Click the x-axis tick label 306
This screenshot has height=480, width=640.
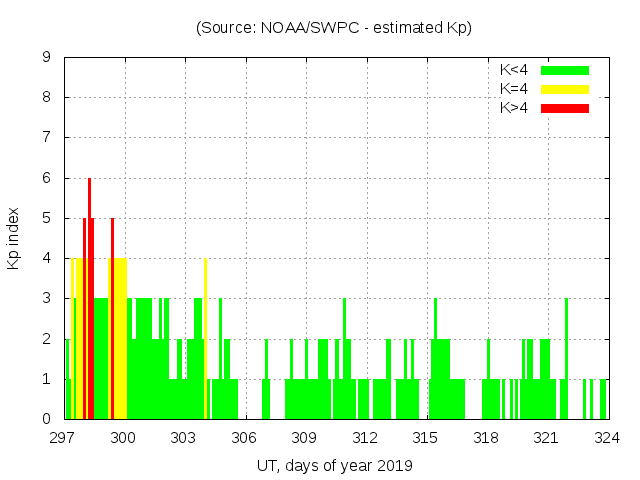click(x=244, y=437)
